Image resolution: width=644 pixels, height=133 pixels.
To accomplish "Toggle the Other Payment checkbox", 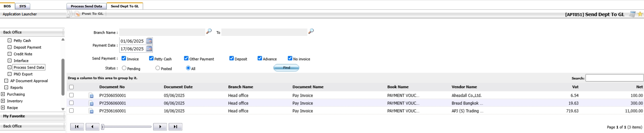I will pyautogui.click(x=186, y=58).
